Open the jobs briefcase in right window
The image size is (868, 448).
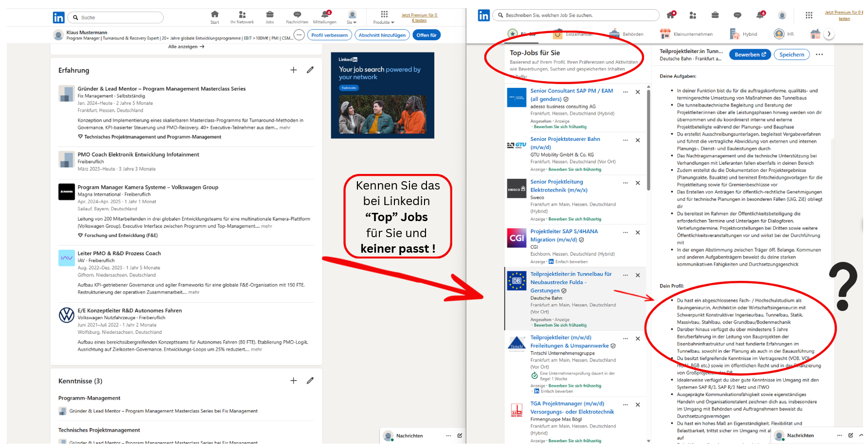[x=715, y=15]
